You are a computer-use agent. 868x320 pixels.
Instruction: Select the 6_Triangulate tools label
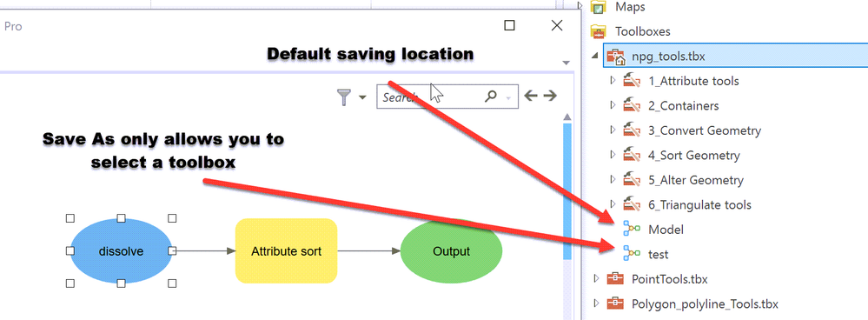[x=699, y=205]
